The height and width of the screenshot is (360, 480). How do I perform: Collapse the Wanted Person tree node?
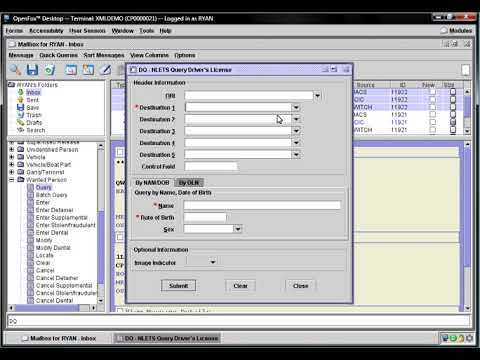(x=12, y=180)
